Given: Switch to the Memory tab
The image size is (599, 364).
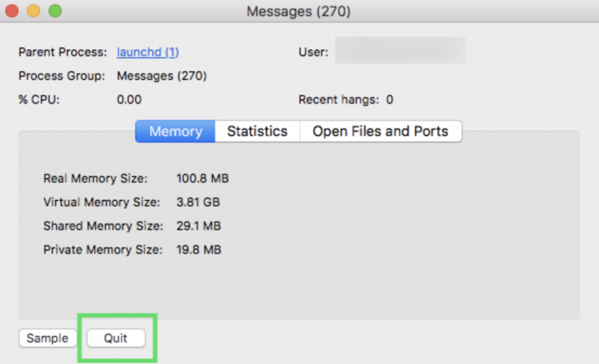Looking at the screenshot, I should (174, 131).
